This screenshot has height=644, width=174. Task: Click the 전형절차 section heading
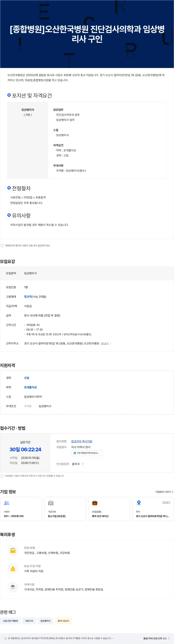pos(21,188)
